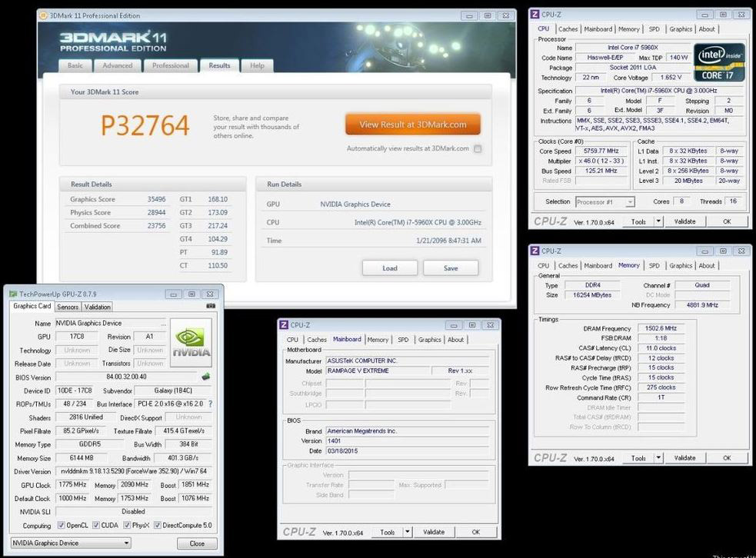Expand Tools arrow in CPU-Z Memory window

pyautogui.click(x=658, y=458)
